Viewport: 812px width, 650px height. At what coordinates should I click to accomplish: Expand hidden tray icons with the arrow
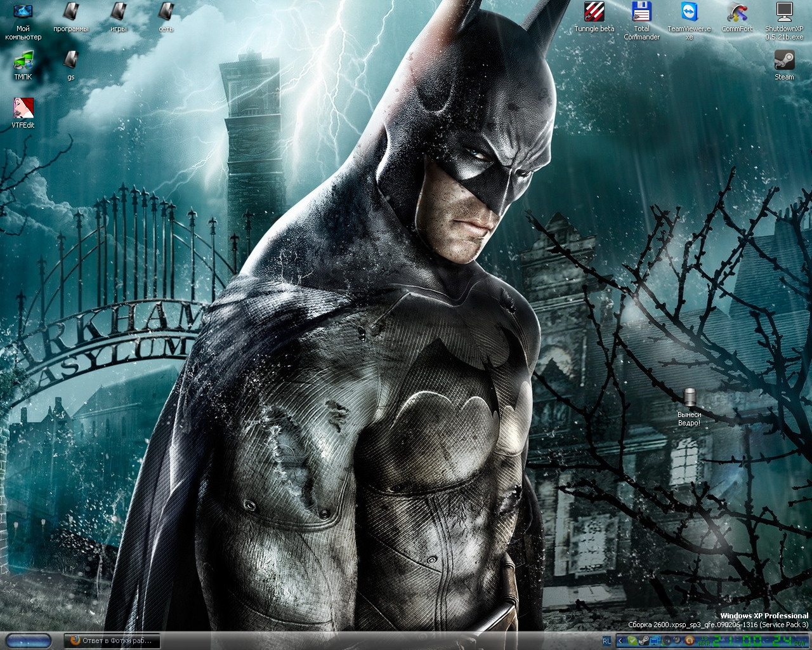point(620,640)
